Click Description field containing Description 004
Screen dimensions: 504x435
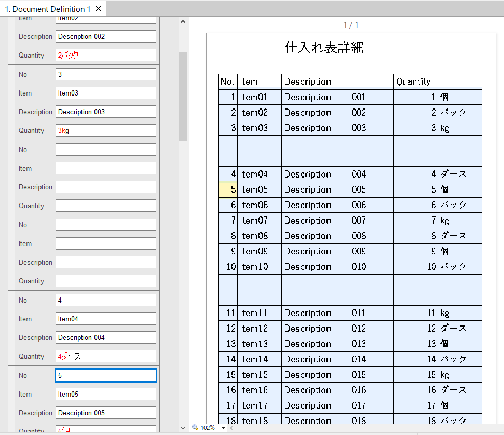coord(106,337)
